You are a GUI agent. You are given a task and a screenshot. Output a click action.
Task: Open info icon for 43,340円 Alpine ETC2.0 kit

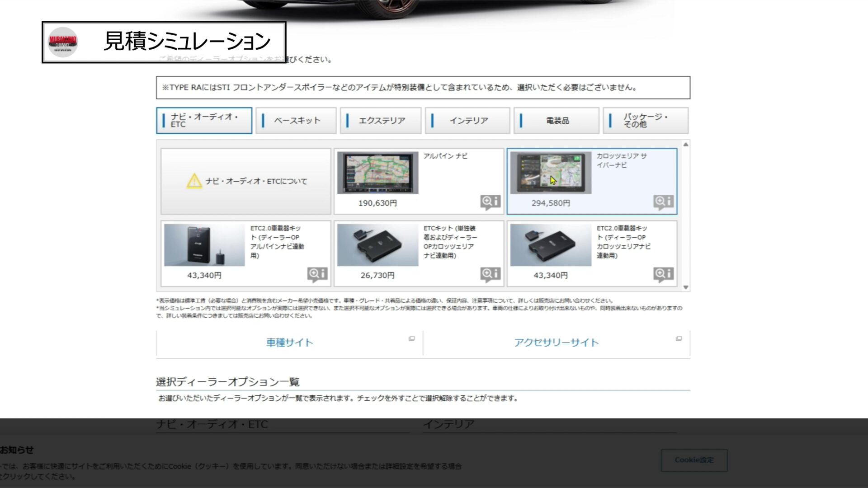[317, 274]
